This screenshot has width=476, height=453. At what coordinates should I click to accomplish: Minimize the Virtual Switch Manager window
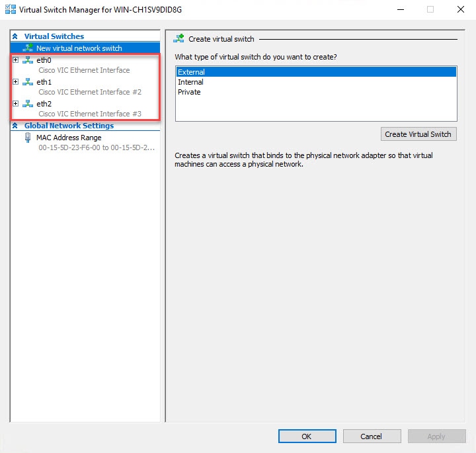tap(401, 9)
